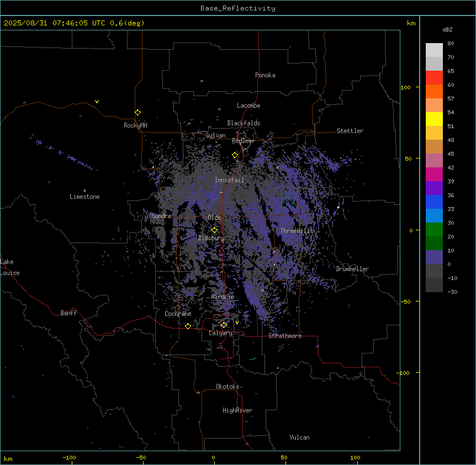Click the yellow diamond marker above Calgary label
The height and width of the screenshot is (465, 476).
click(x=224, y=325)
